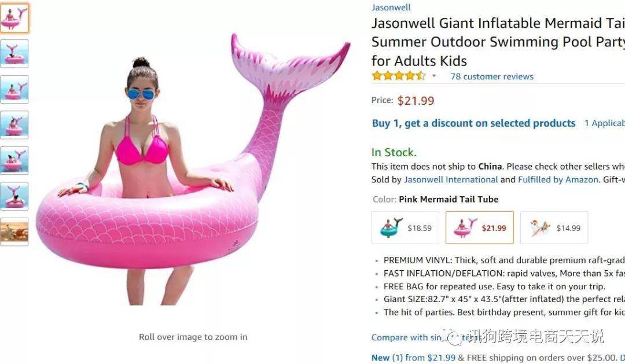Open Buy 1, get a discount promotion
Image resolution: width=625 pixels, height=364 pixels.
click(473, 123)
